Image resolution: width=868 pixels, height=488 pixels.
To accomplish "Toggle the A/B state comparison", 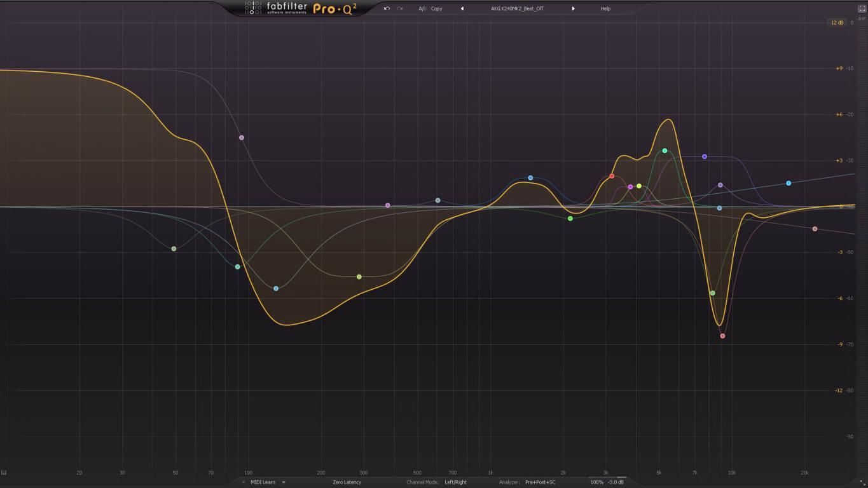I will point(422,9).
